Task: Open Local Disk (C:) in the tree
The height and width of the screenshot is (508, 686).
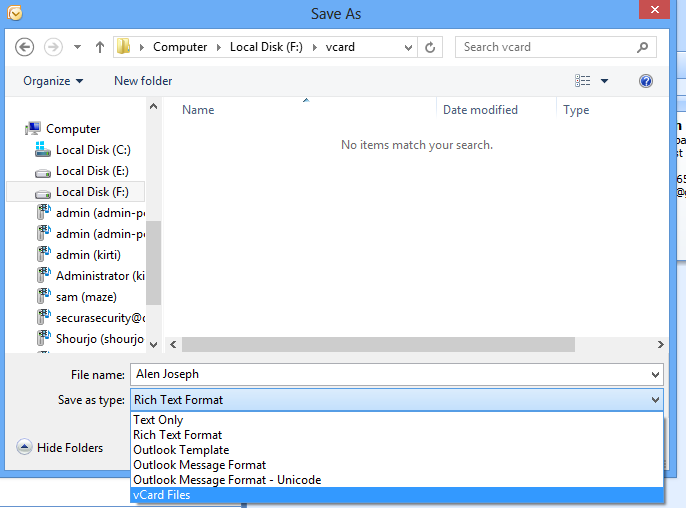Action: coord(93,150)
